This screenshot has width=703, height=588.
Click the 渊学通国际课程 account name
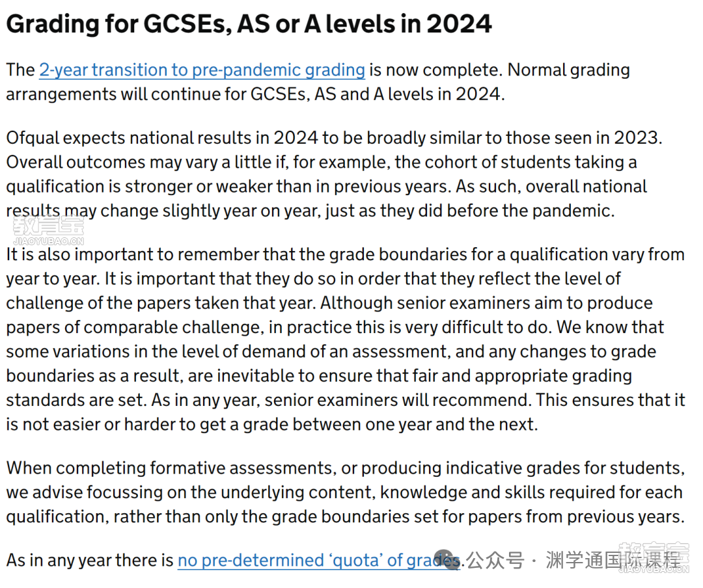point(613,560)
